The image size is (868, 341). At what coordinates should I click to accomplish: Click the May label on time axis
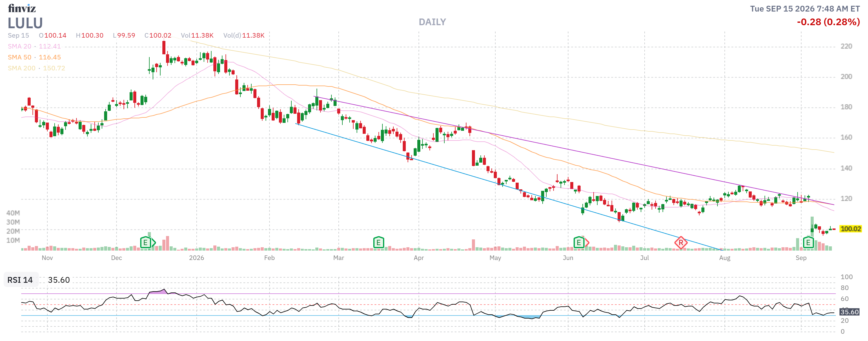[495, 258]
